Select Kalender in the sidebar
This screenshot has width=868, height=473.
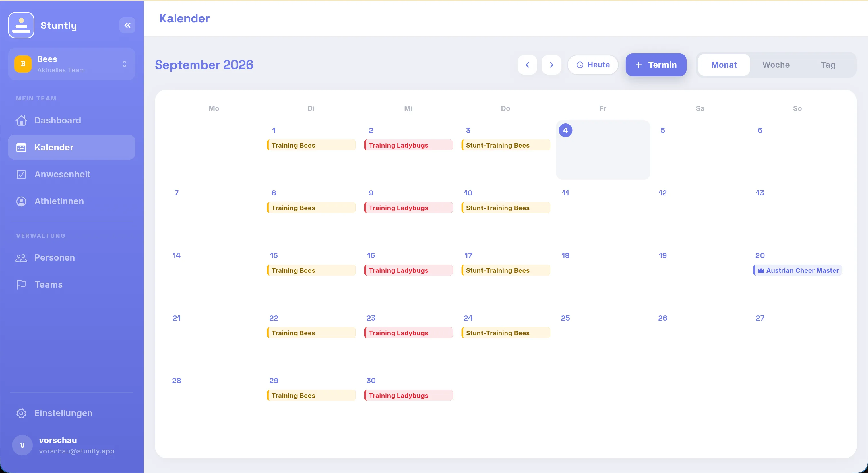[72, 147]
